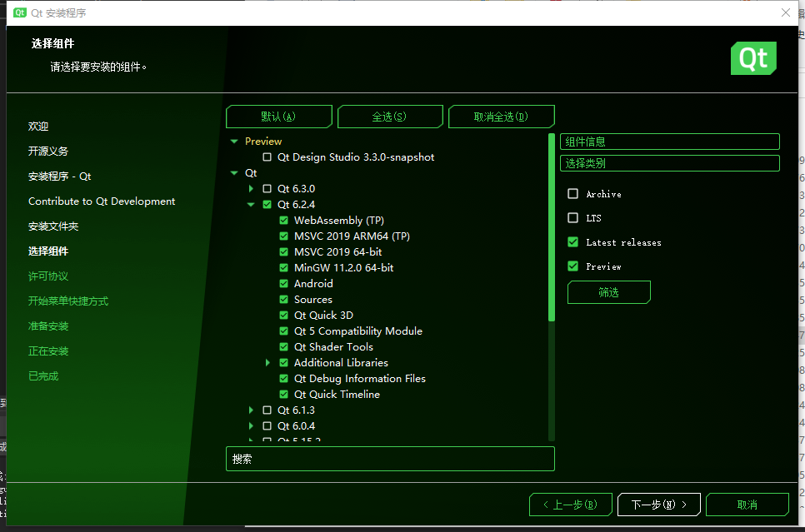Proceed with 下一步(N) button
Image resolution: width=805 pixels, height=532 pixels.
point(658,505)
